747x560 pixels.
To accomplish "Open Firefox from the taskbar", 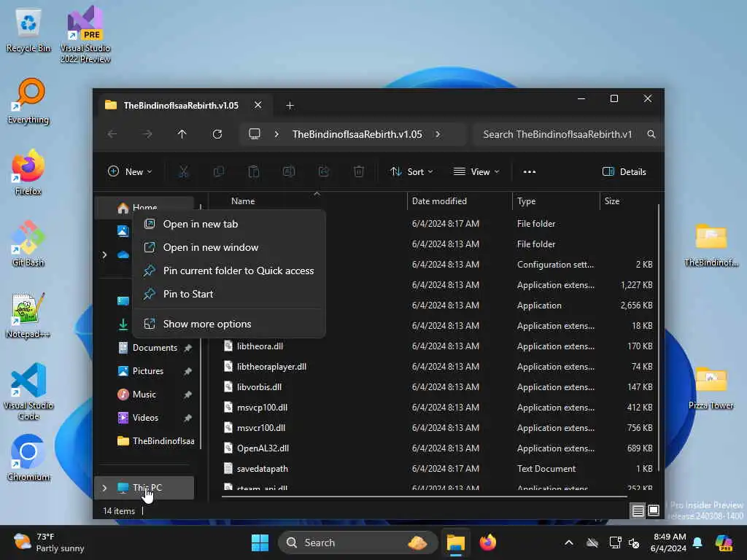I will (487, 542).
